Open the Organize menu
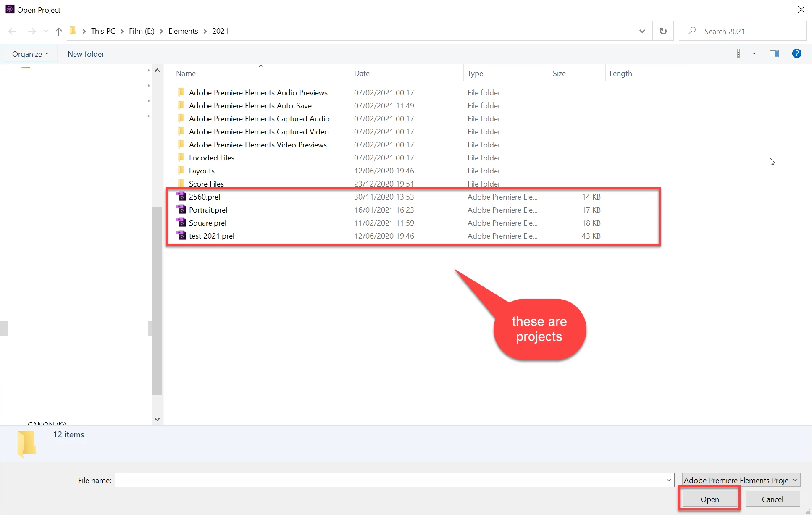812x515 pixels. click(30, 54)
